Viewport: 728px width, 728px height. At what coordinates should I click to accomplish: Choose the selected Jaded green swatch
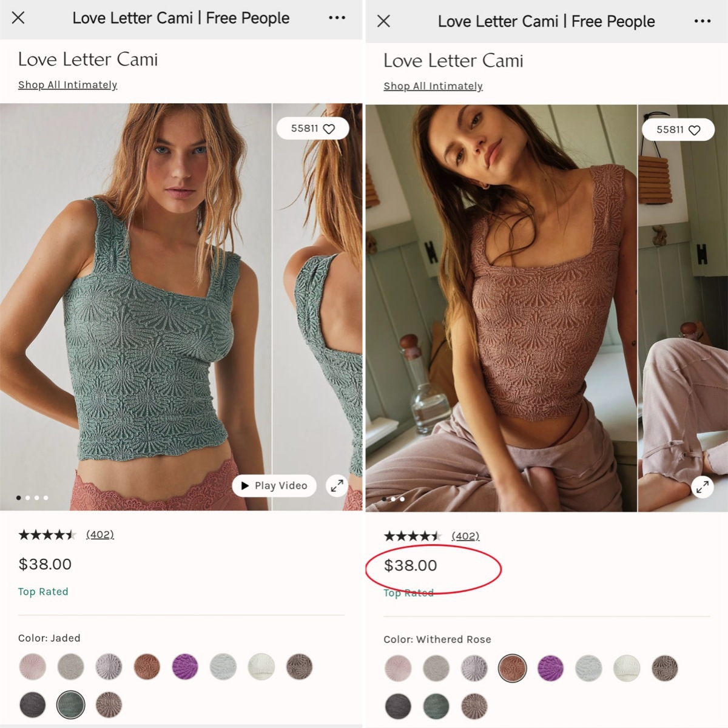pos(70,705)
